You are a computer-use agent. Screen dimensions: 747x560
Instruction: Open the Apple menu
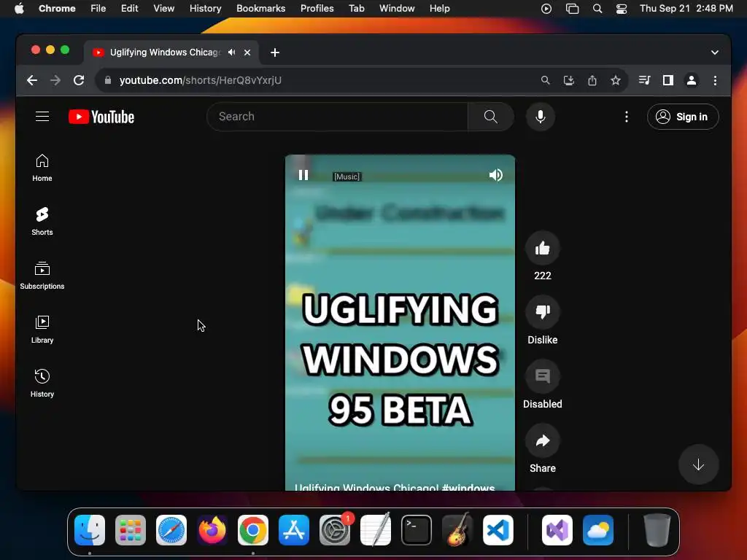click(x=19, y=9)
